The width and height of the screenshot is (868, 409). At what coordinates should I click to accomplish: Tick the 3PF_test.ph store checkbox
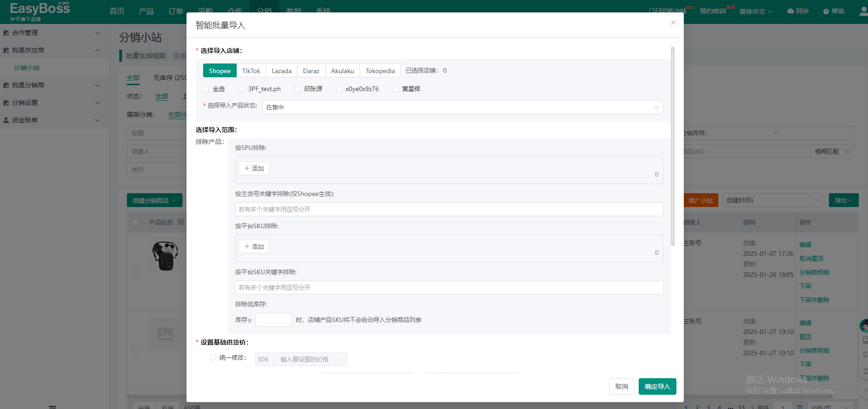pos(242,89)
